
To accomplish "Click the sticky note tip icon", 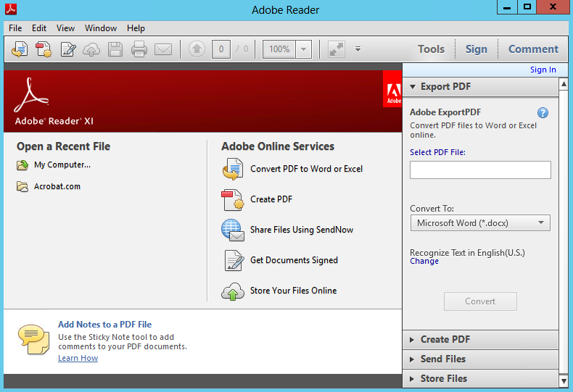I will coord(33,339).
